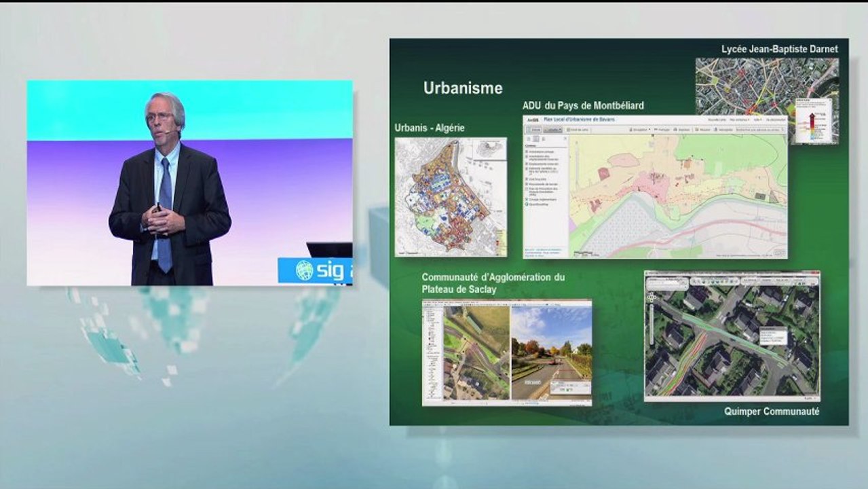
Task: Click the Urbanis - Algérie caption
Action: (x=430, y=128)
